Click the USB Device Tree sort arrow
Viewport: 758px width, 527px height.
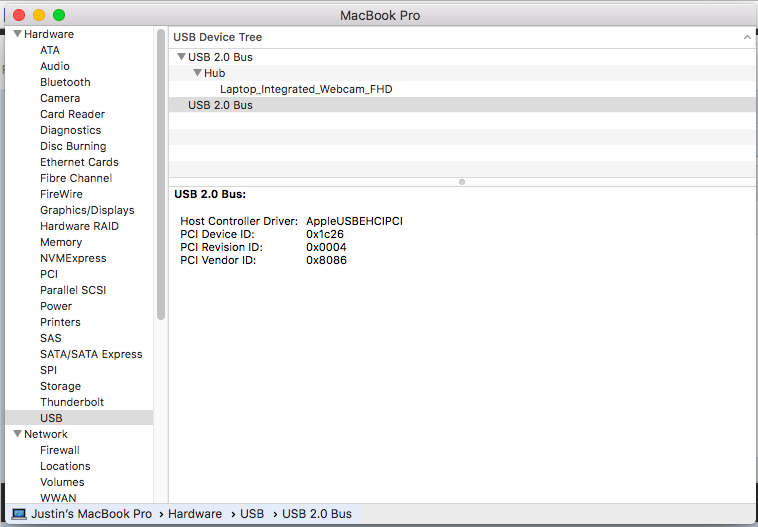point(746,37)
